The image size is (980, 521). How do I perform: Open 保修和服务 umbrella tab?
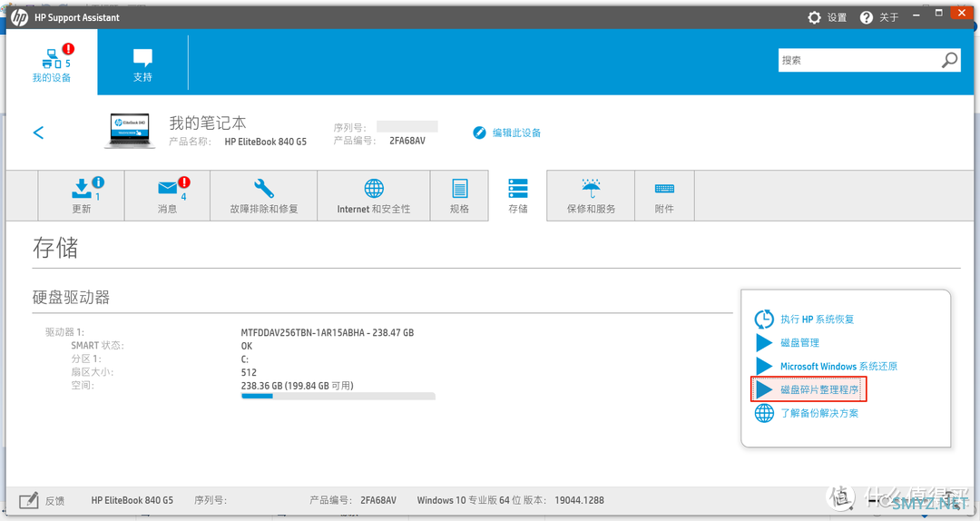591,195
